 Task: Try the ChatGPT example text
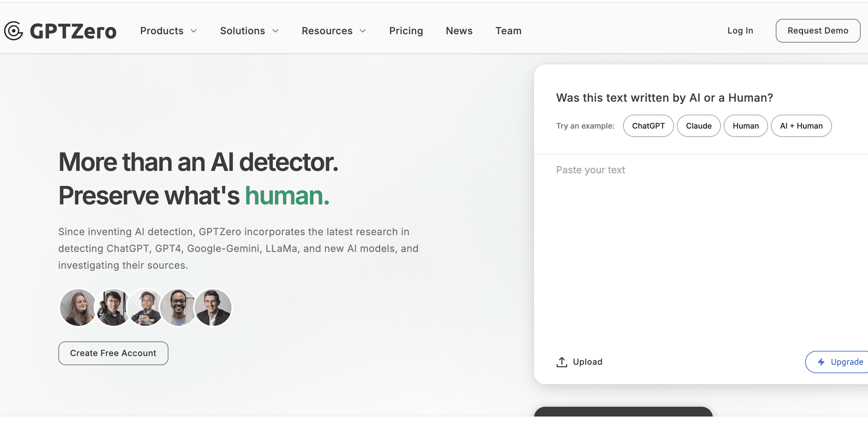tap(648, 126)
